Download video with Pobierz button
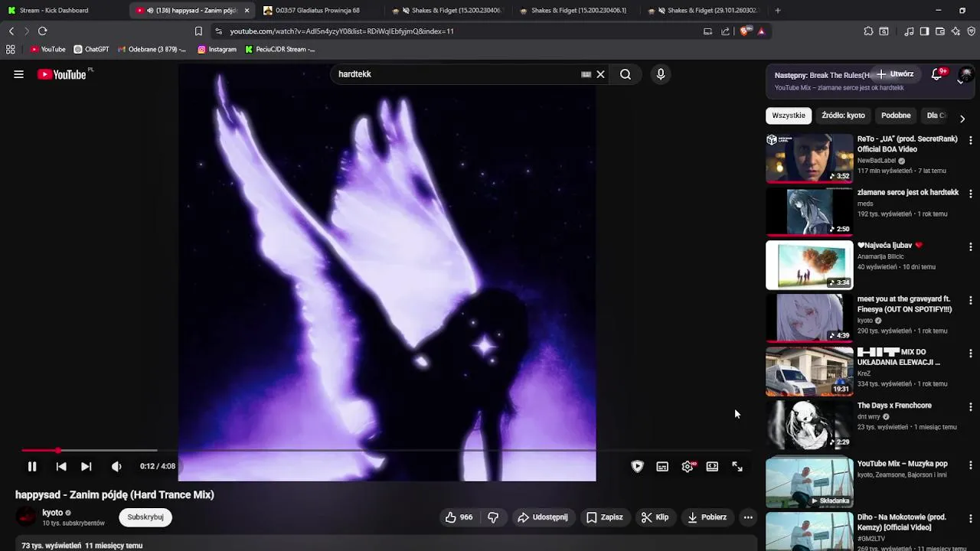The width and height of the screenshot is (980, 551). tap(707, 517)
